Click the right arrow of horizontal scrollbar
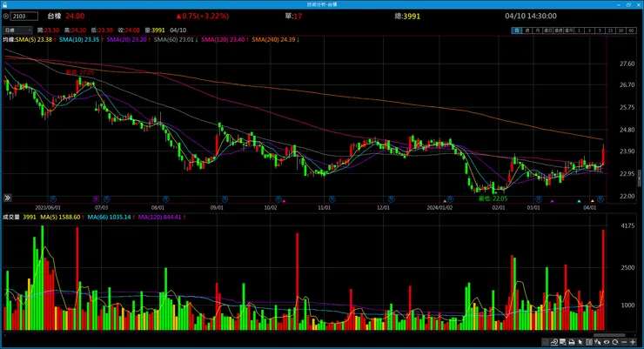Screen dimensions: 644x349 point(635,335)
